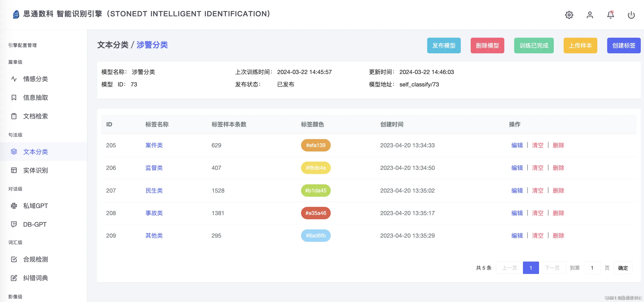Click the DB-GPT chat icon
This screenshot has width=644, height=302.
(14, 224)
